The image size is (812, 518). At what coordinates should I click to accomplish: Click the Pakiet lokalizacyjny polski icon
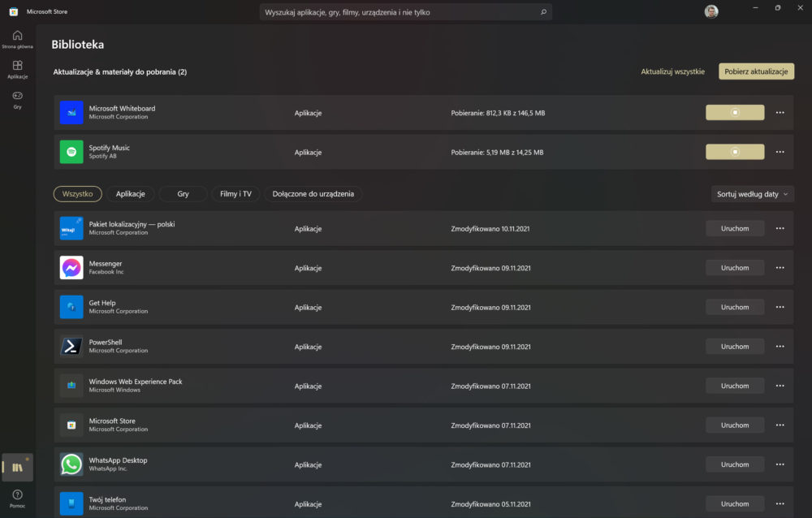(71, 228)
